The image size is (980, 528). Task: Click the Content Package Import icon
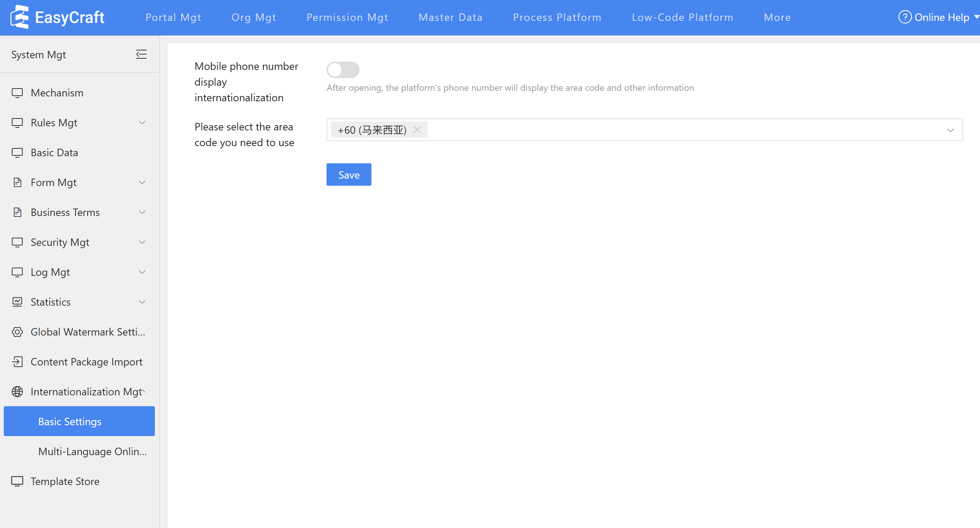coord(17,361)
